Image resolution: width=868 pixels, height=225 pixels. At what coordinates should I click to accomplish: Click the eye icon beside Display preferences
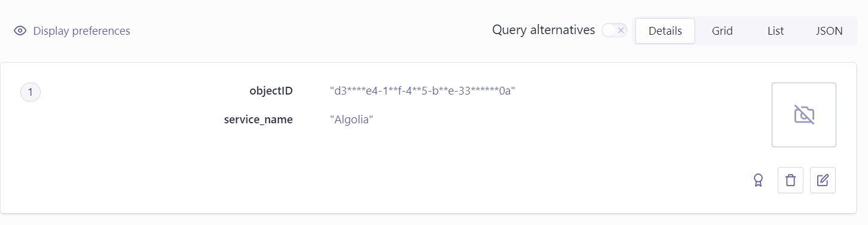tap(20, 31)
